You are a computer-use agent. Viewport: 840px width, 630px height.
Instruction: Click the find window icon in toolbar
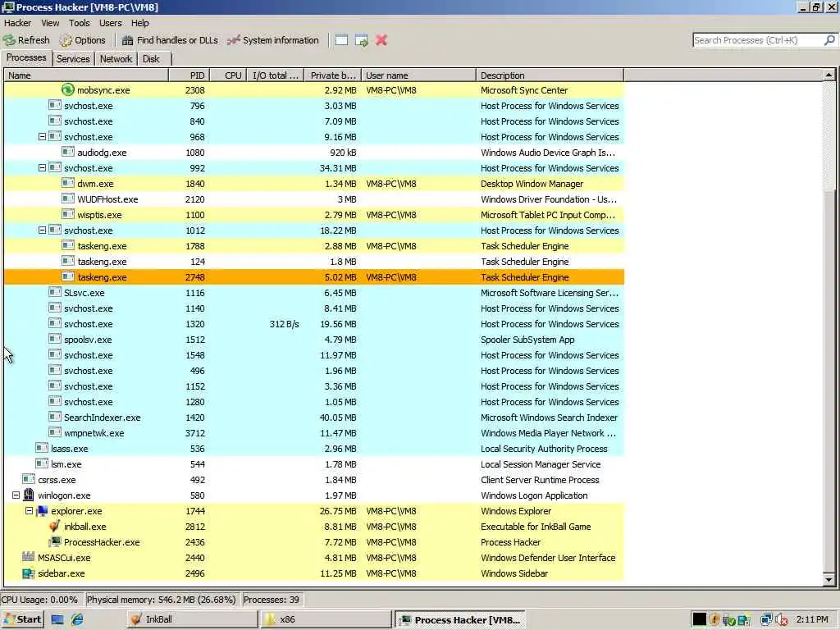click(x=341, y=40)
